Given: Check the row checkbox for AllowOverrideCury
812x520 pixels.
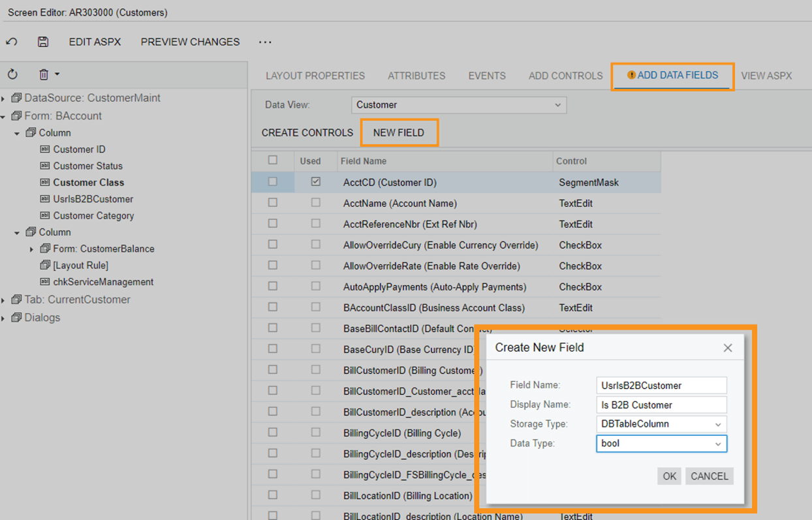Looking at the screenshot, I should click(x=273, y=245).
